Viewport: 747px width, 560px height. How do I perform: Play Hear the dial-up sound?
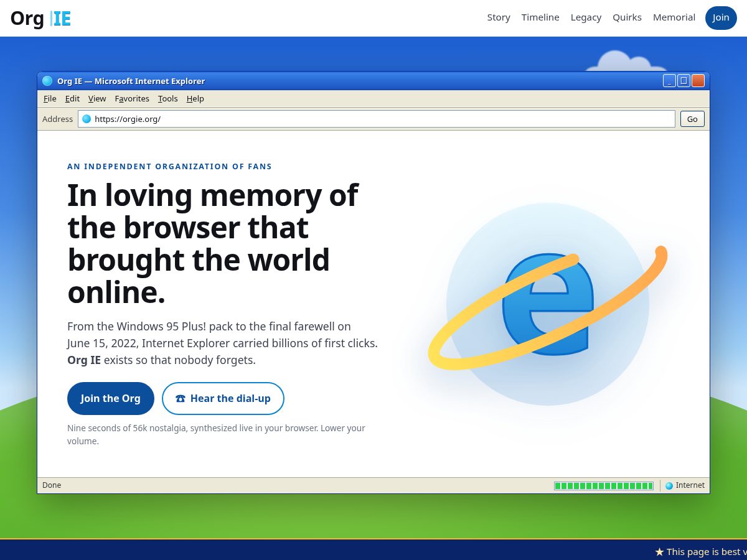[223, 398]
